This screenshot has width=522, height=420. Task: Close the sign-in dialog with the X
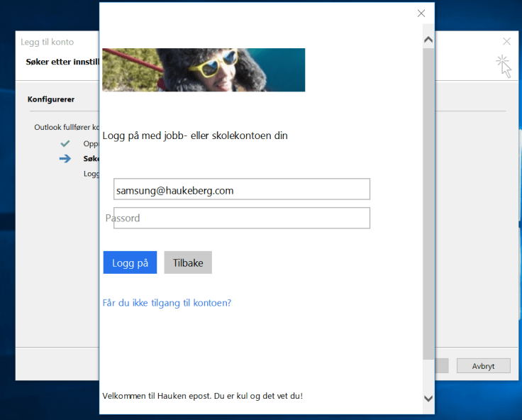[421, 13]
